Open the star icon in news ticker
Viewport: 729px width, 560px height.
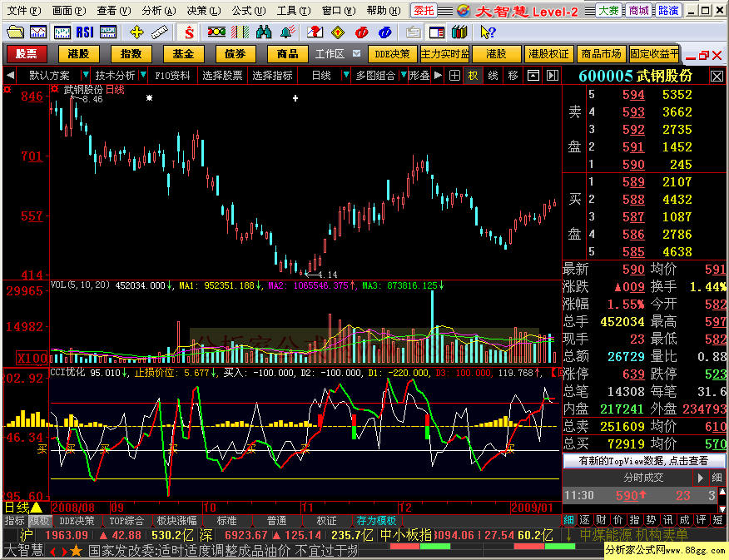(x=77, y=552)
